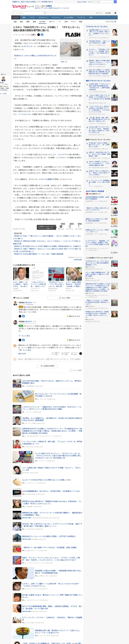Click the comment count 1996 near headline
The image size is (129, 644).
pos(28,35)
